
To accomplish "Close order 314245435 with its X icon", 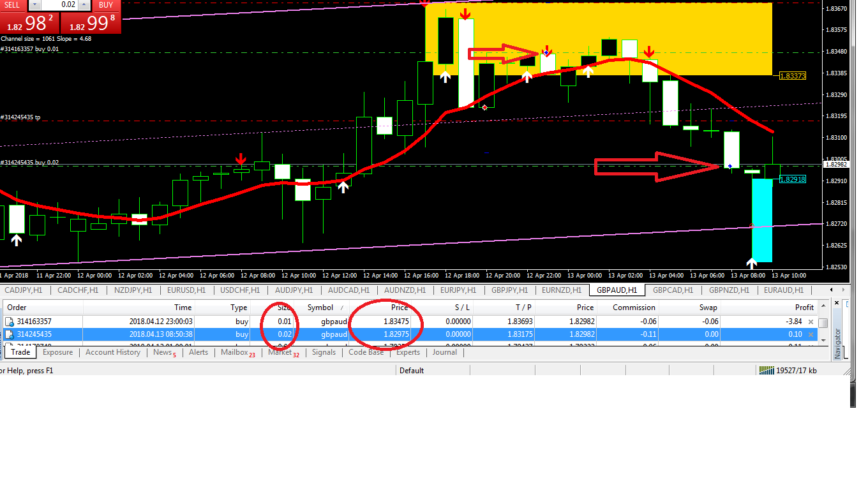I will [811, 334].
